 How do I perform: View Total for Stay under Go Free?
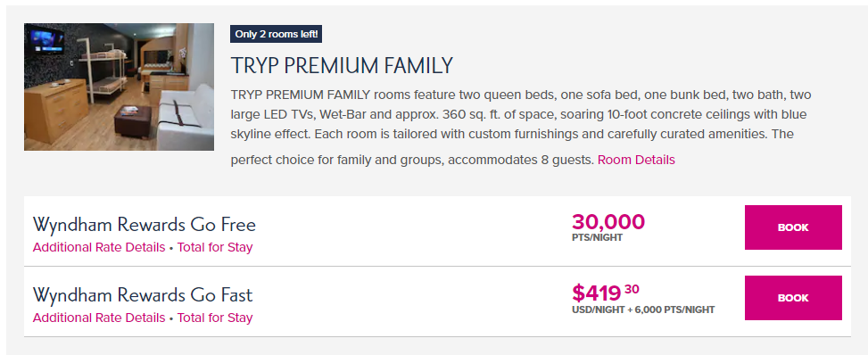[x=215, y=248]
